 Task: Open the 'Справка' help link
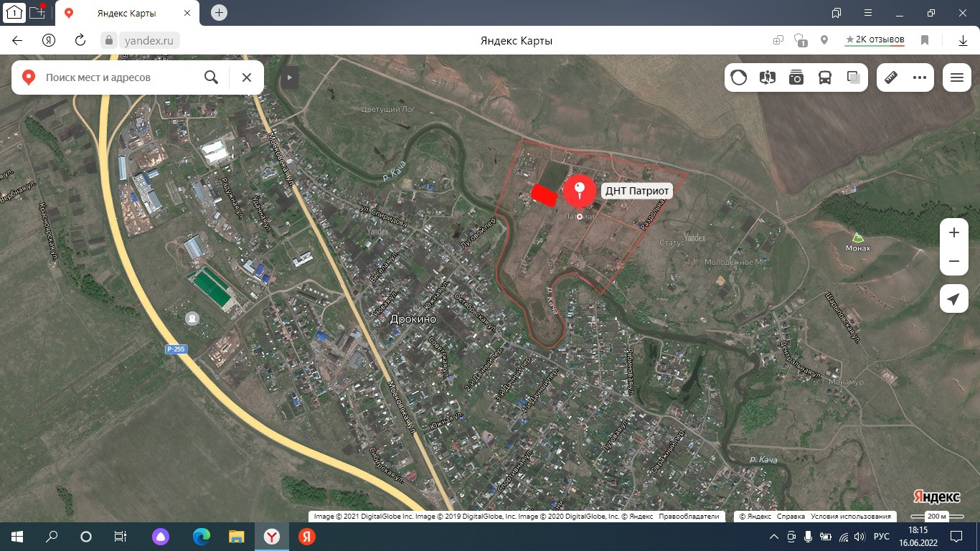791,516
